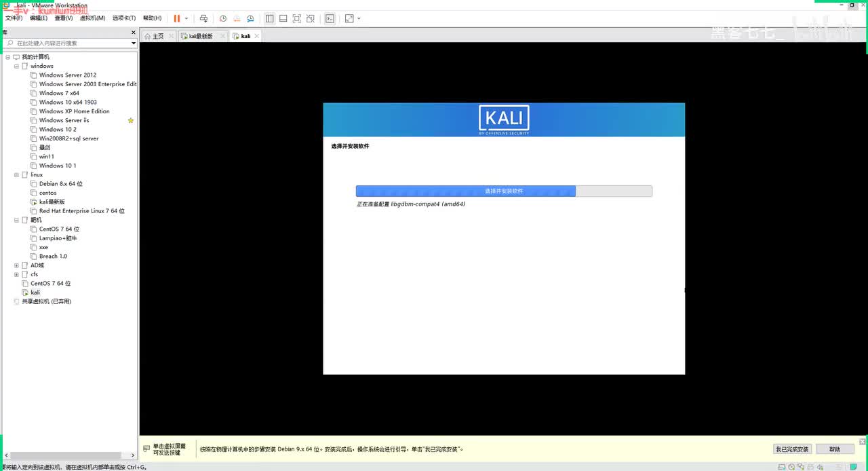Open the 选项卡(T) menu
Screen dimensions: 868x471
coord(124,18)
